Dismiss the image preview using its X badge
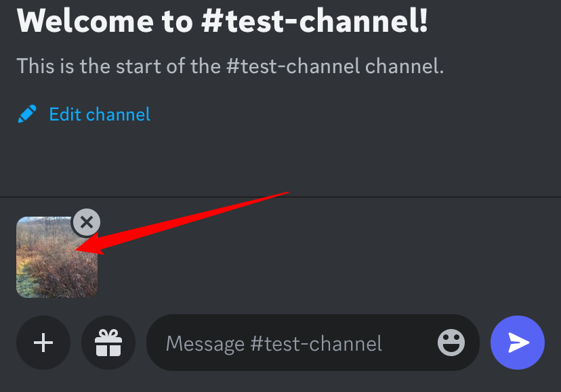561x392 pixels. 86,221
